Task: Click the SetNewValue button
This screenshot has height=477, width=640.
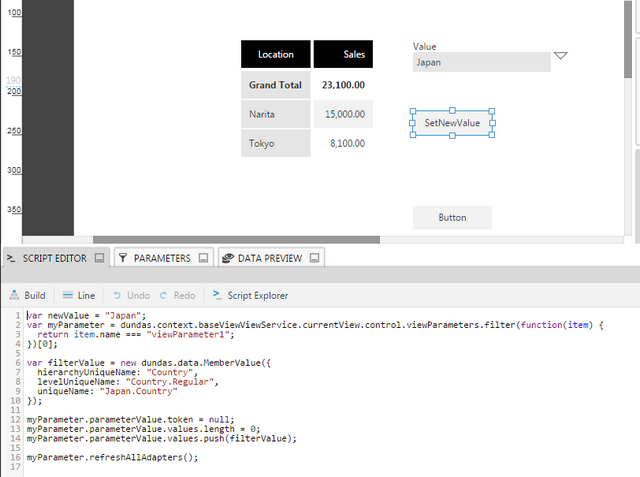Action: click(x=452, y=123)
